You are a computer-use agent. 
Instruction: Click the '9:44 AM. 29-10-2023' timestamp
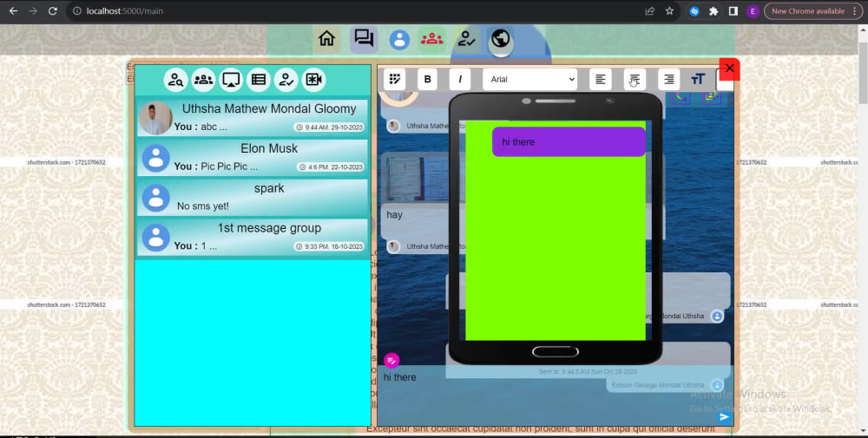(x=329, y=127)
